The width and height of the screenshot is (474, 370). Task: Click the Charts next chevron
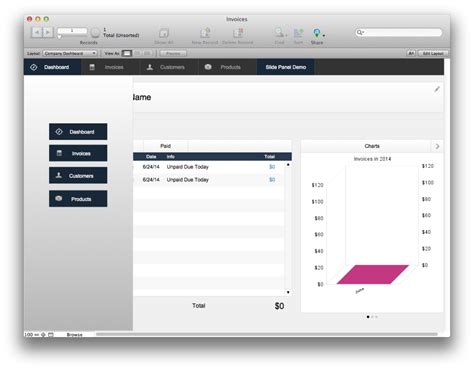click(x=437, y=146)
